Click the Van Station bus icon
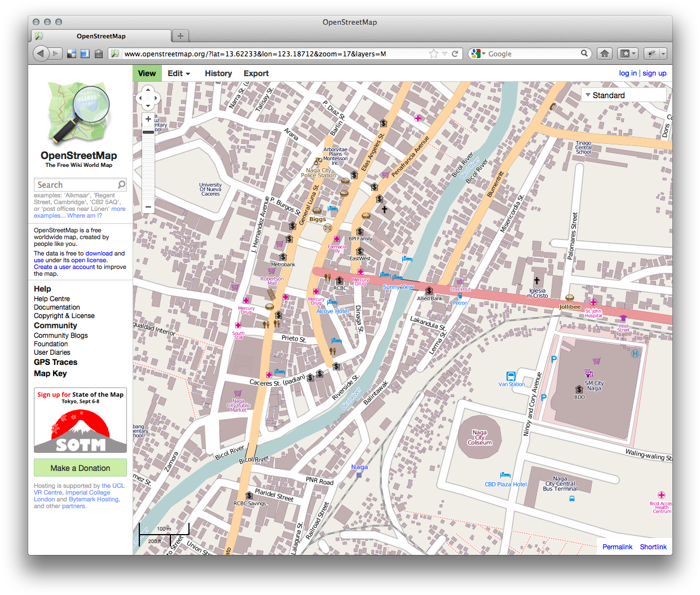Image resolution: width=700 pixels, height=595 pixels. tap(511, 376)
